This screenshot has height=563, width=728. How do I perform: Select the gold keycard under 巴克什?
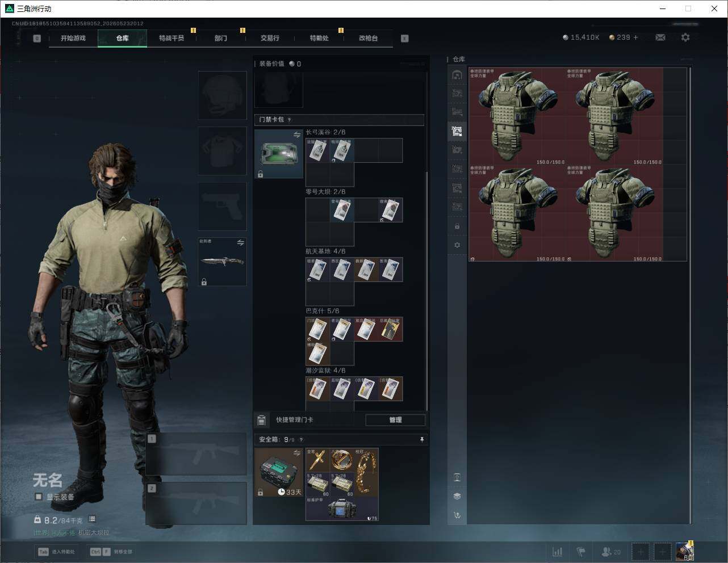click(391, 329)
